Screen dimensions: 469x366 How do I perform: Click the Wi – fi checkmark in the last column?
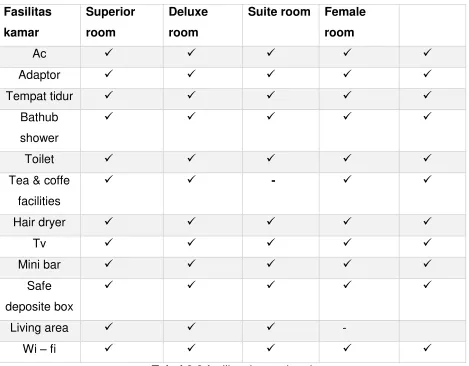[x=427, y=348]
